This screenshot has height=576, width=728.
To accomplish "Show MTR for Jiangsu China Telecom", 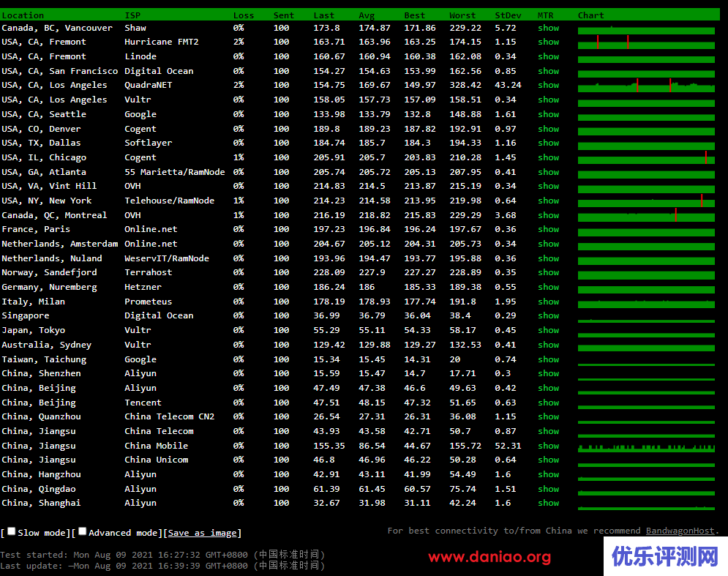I will click(x=548, y=431).
